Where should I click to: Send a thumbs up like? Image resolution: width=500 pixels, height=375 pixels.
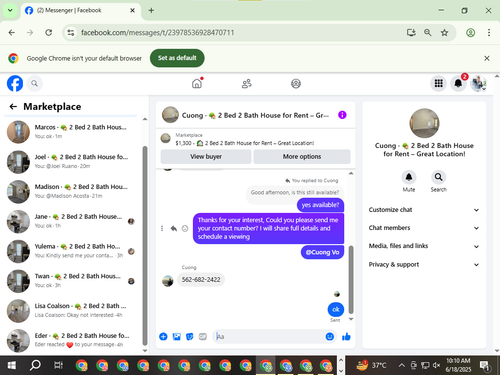(346, 337)
